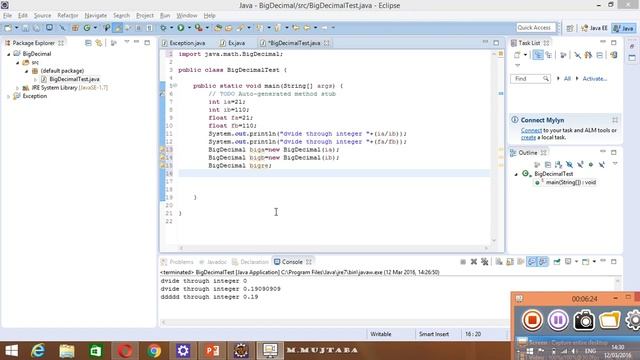640x360 pixels.
Task: Click Collapse All in Package Explorer
Action: pos(88,43)
